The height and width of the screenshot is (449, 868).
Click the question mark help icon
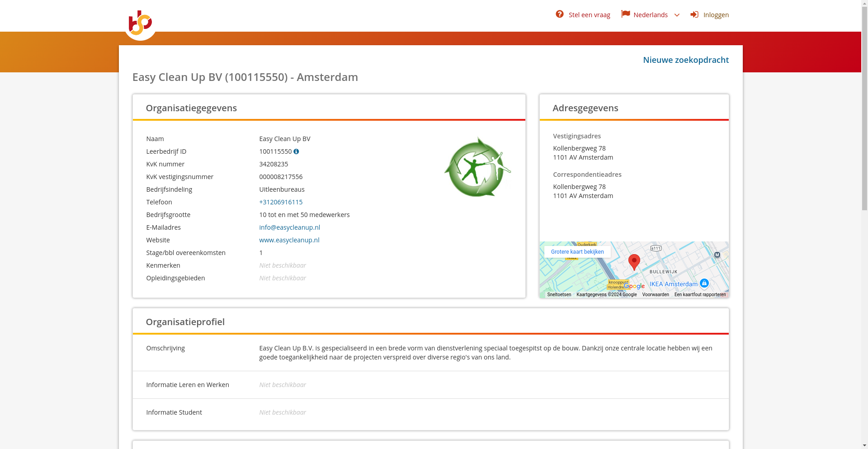point(560,14)
